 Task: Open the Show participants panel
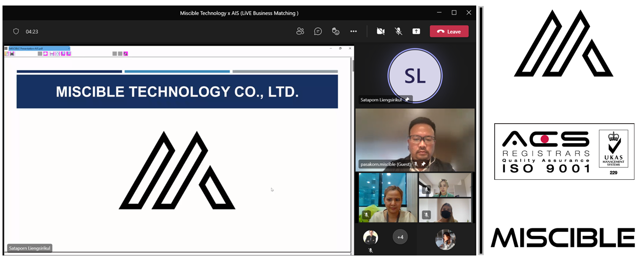pyautogui.click(x=300, y=31)
